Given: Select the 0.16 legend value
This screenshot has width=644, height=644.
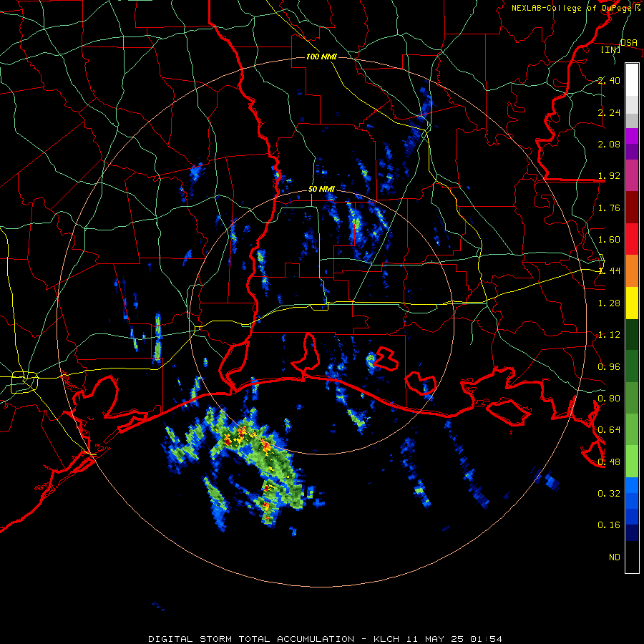Looking at the screenshot, I should pos(609,525).
